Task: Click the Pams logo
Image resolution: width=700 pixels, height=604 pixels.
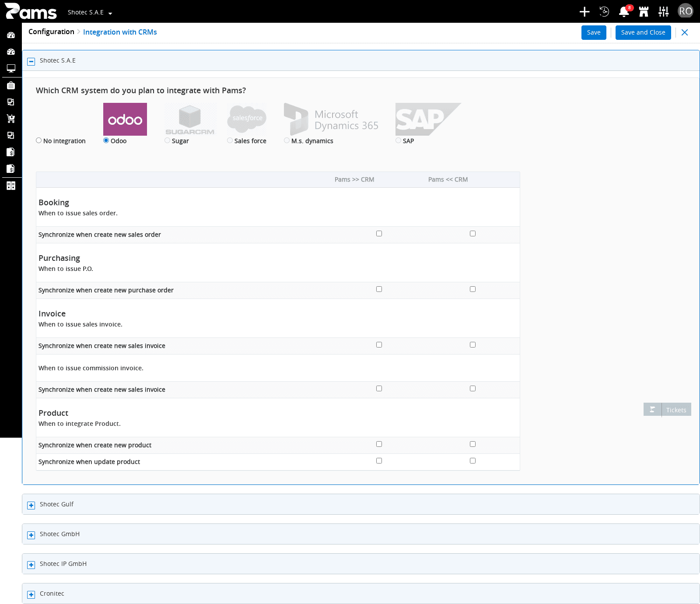Action: coord(31,11)
